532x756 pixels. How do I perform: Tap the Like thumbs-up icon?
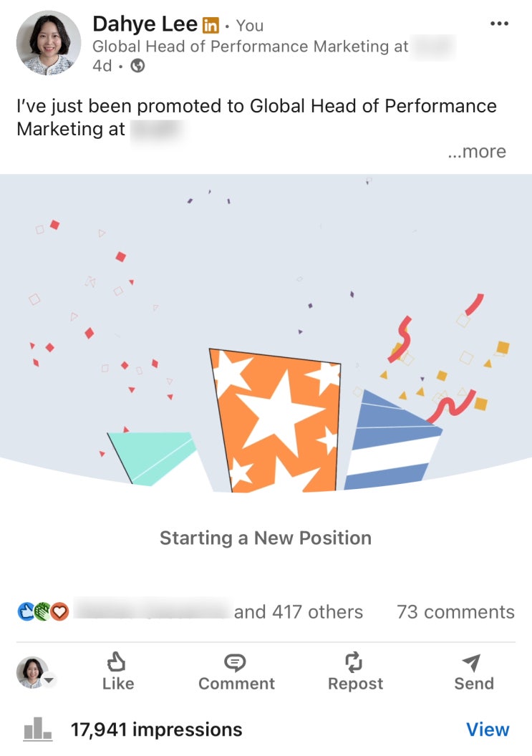(x=116, y=661)
